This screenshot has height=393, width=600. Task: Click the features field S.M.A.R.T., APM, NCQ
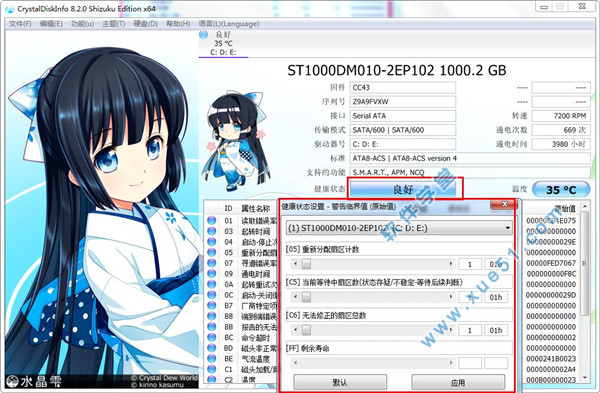[x=470, y=172]
